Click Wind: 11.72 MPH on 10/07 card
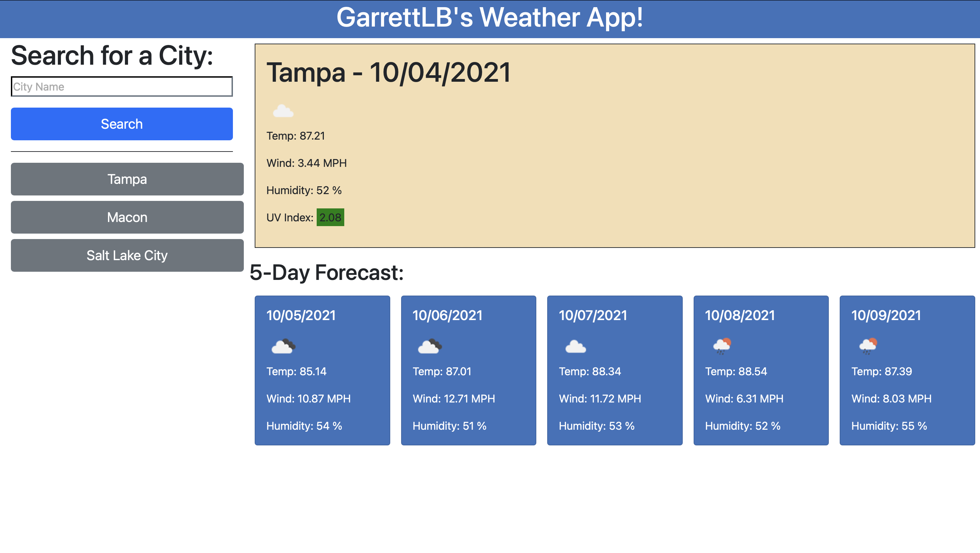 600,399
